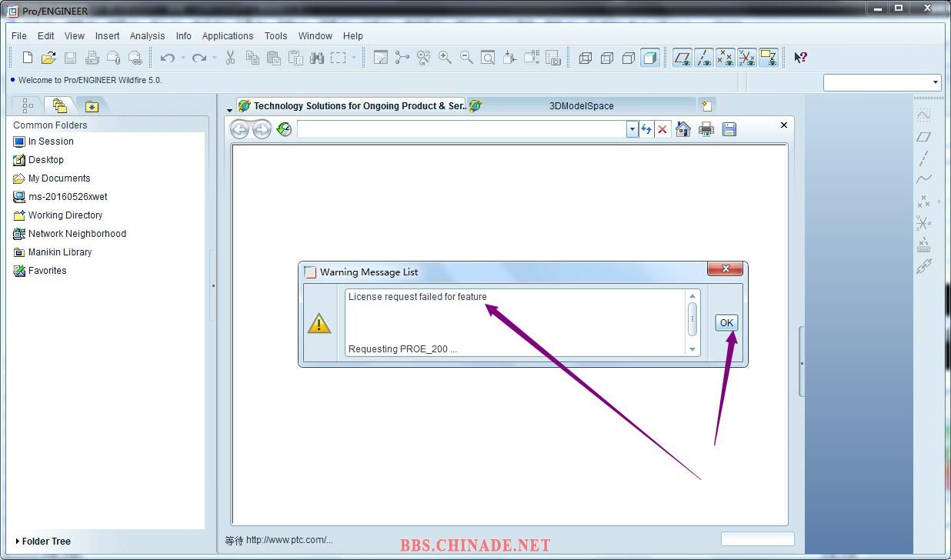The width and height of the screenshot is (951, 560).
Task: Click the Copy icon in the toolbar
Action: pos(252,58)
